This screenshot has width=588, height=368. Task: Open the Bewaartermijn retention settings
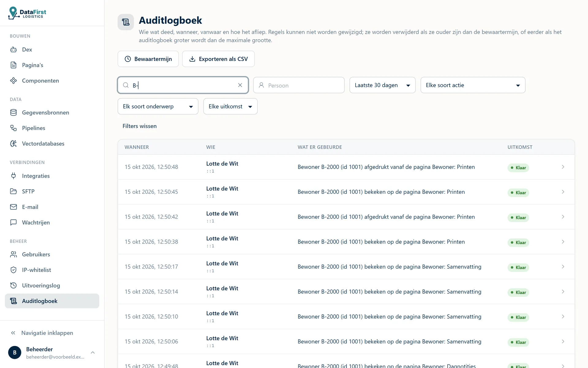click(x=148, y=59)
